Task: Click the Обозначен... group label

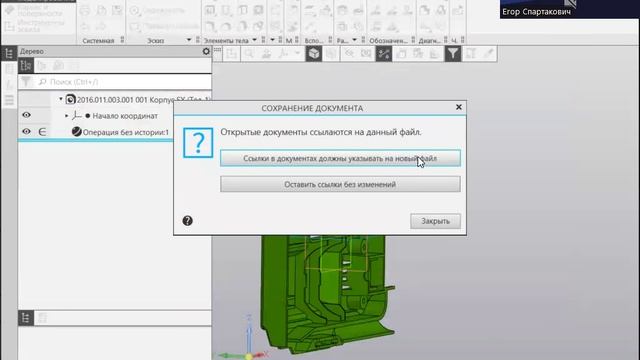Action: tap(388, 40)
